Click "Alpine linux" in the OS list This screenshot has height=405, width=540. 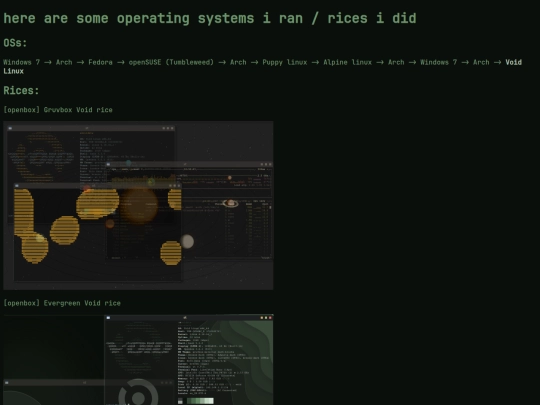(x=347, y=62)
